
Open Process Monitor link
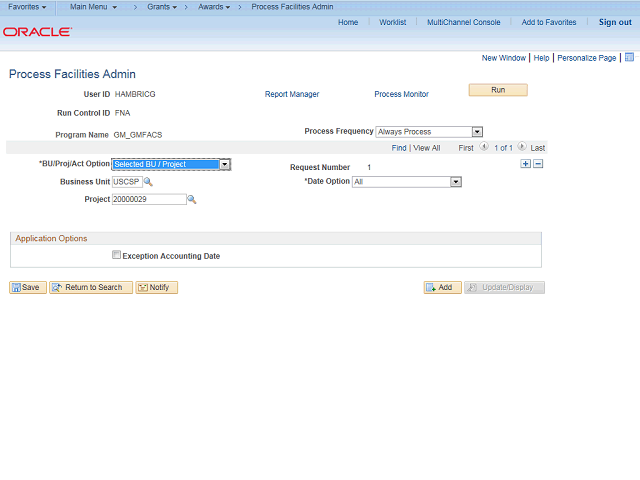pos(402,94)
